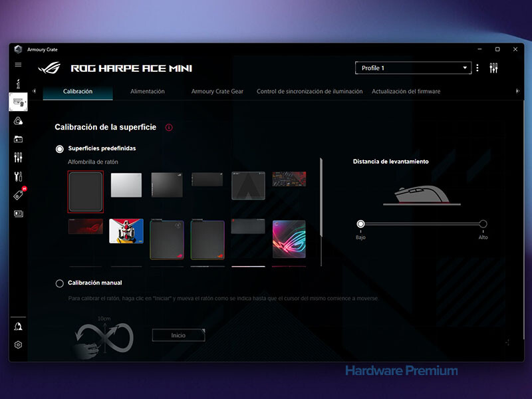The height and width of the screenshot is (399, 532).
Task: Open the equalizer settings icon top right
Action: pos(493,68)
